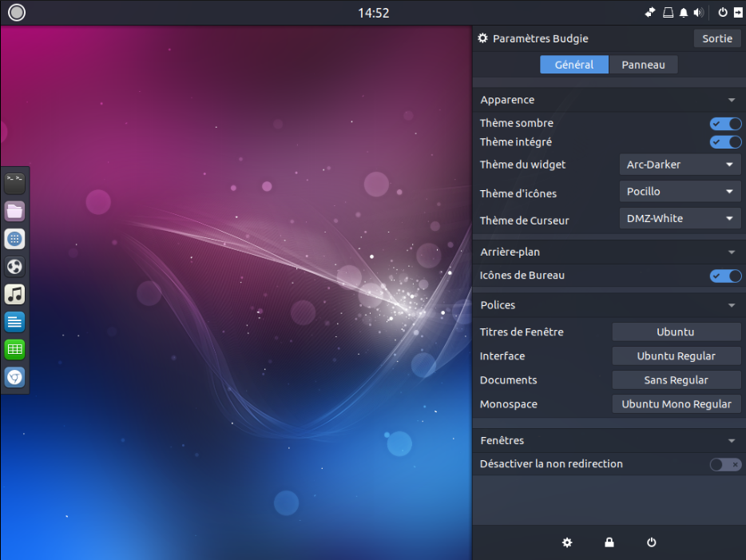This screenshot has height=560, width=746.
Task: Open the Thème du widget dropdown
Action: pyautogui.click(x=680, y=165)
